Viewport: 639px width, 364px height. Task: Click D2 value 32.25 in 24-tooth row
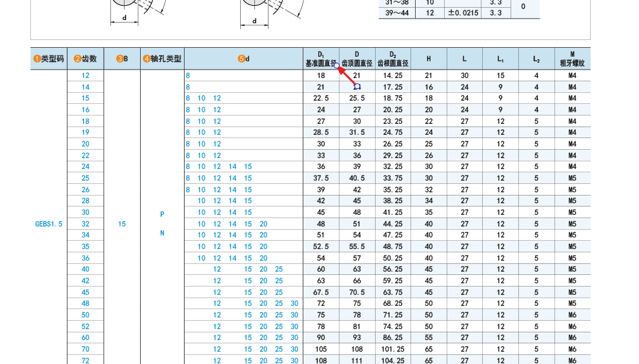(x=393, y=167)
